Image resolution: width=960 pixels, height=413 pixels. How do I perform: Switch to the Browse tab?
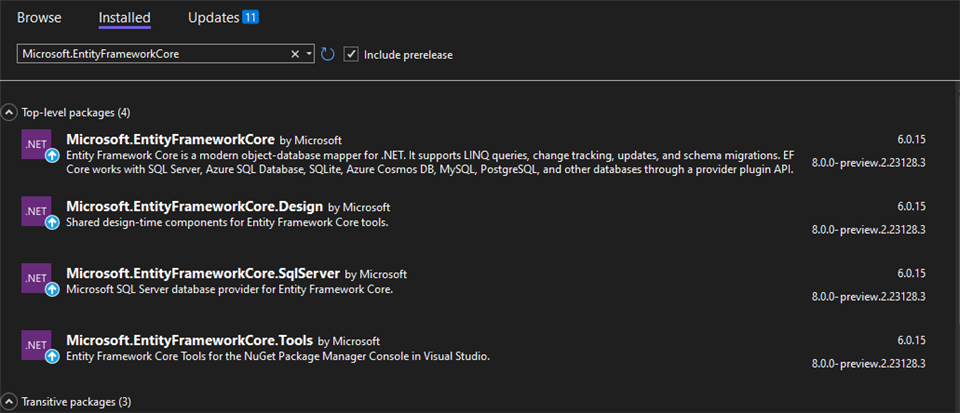point(39,18)
